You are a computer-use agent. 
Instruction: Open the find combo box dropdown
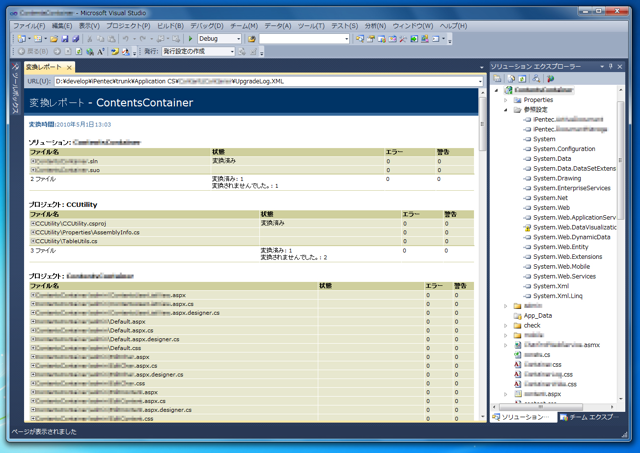click(347, 39)
